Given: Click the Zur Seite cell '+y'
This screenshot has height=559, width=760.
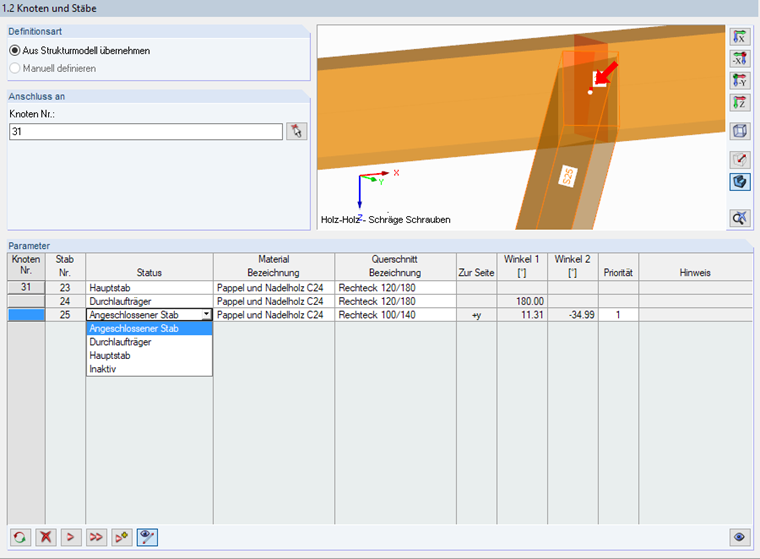Looking at the screenshot, I should (476, 315).
